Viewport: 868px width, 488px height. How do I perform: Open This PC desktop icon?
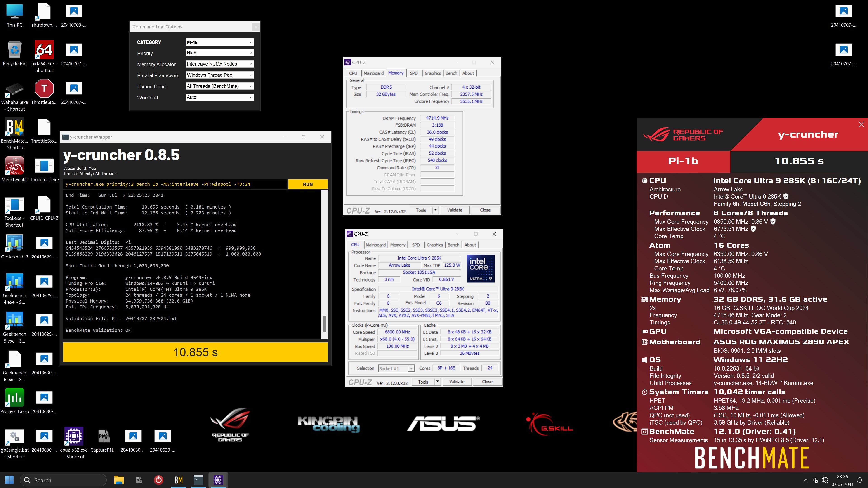pos(14,15)
